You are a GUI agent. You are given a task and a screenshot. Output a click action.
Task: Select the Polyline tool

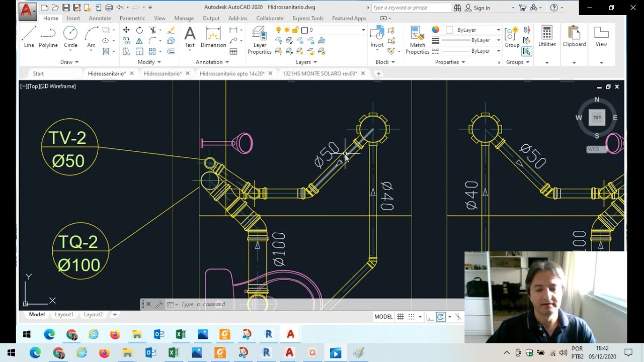click(48, 37)
